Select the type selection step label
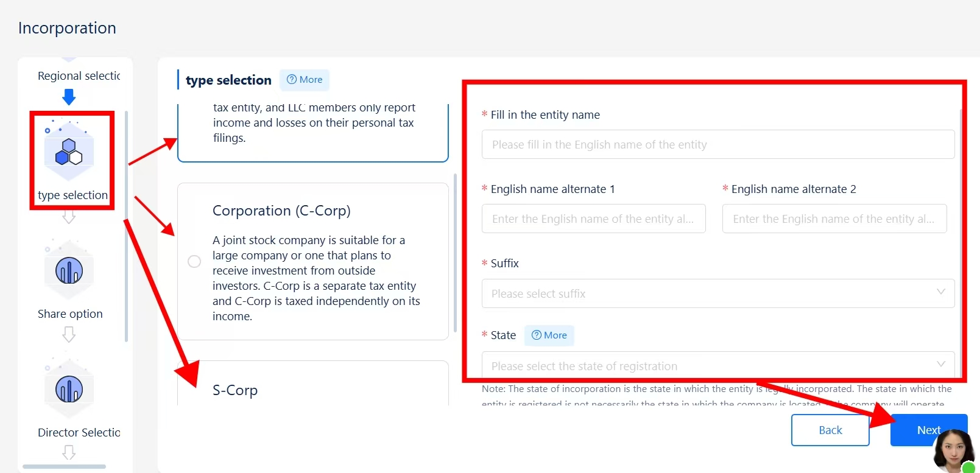980x473 pixels. pyautogui.click(x=72, y=195)
